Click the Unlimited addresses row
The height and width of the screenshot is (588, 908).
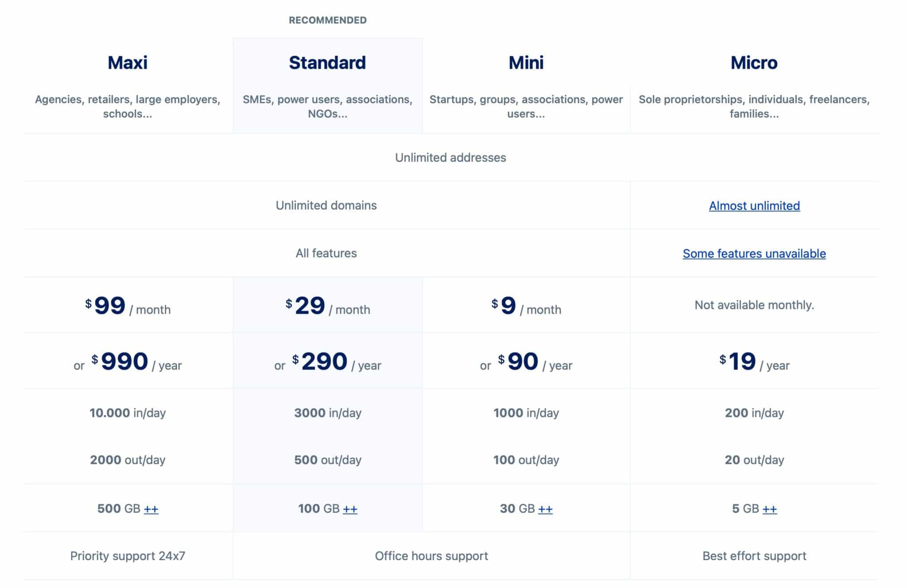pyautogui.click(x=451, y=157)
